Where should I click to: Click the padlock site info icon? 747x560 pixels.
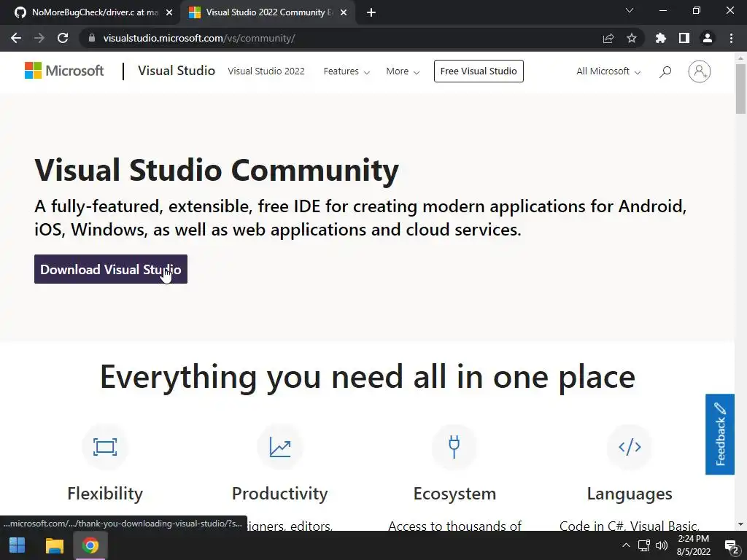[92, 38]
